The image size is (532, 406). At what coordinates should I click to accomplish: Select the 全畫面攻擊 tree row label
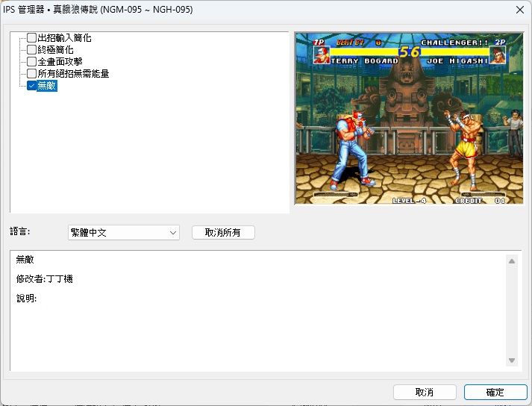[60, 61]
